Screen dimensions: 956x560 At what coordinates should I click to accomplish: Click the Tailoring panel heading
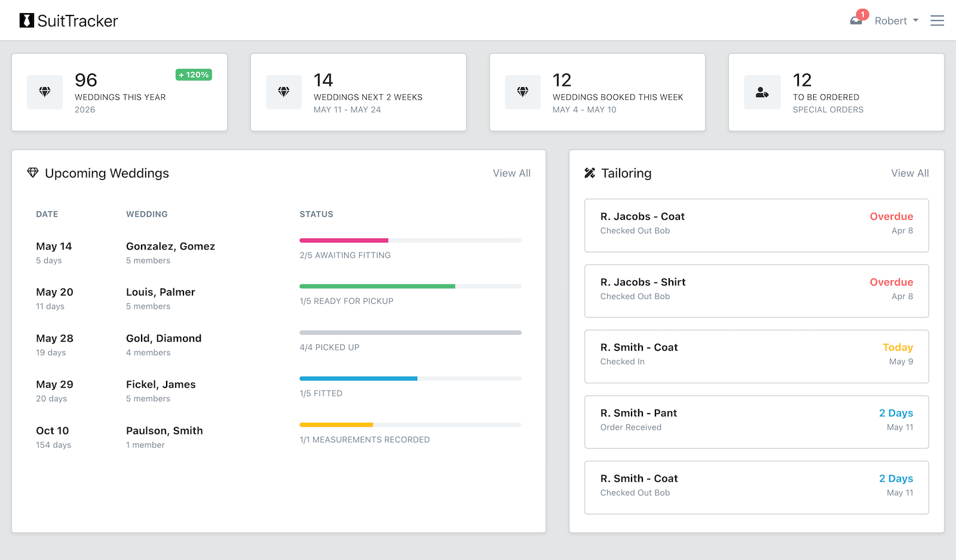click(x=626, y=173)
